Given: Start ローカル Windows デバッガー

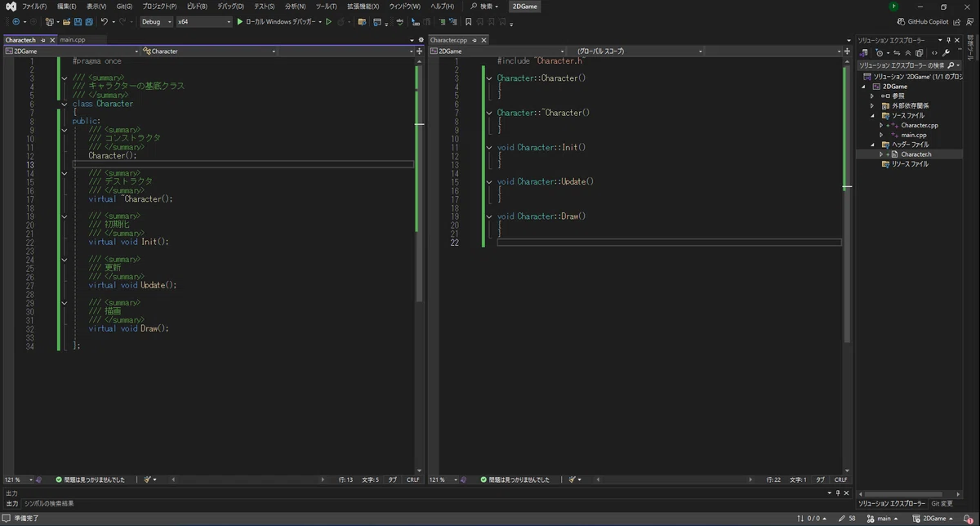Looking at the screenshot, I should click(276, 22).
